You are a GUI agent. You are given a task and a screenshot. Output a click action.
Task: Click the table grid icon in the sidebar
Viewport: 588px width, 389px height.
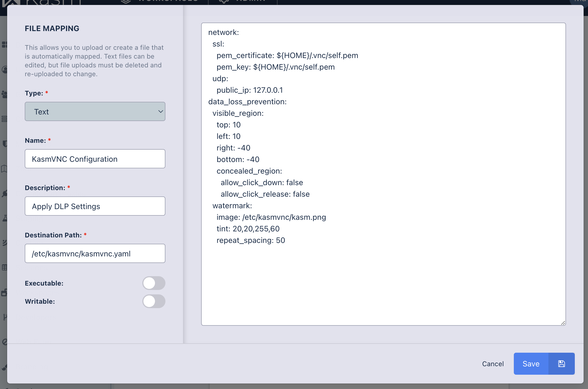point(4,268)
